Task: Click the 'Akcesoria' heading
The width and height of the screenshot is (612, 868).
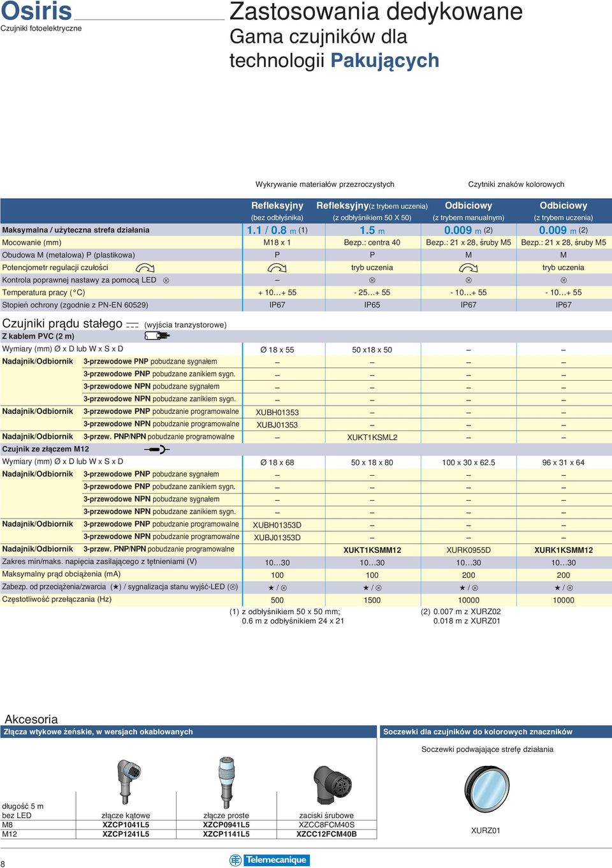Action: [31, 719]
